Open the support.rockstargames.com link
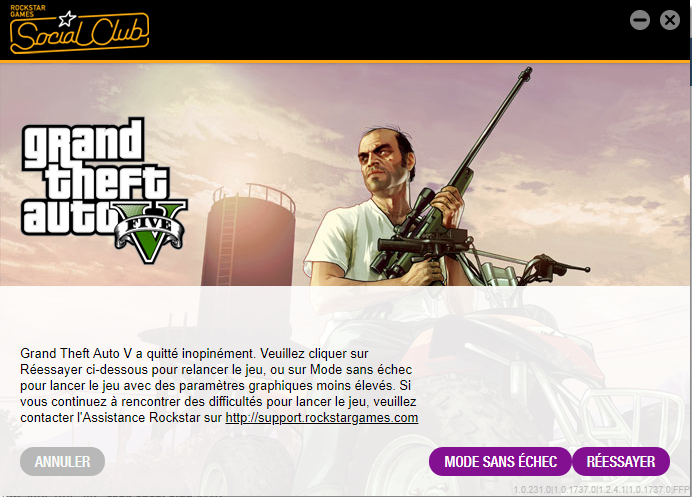The height and width of the screenshot is (497, 692). 322,418
